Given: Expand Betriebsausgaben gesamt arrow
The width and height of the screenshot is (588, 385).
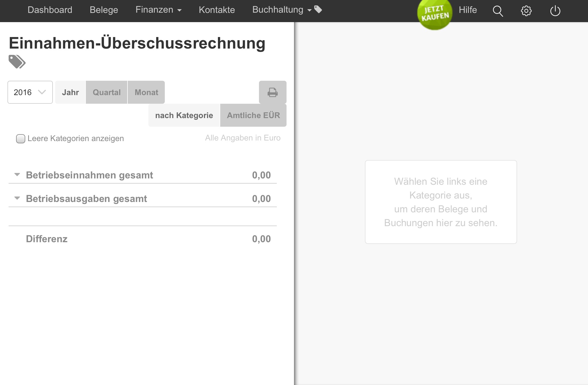Looking at the screenshot, I should tap(17, 198).
